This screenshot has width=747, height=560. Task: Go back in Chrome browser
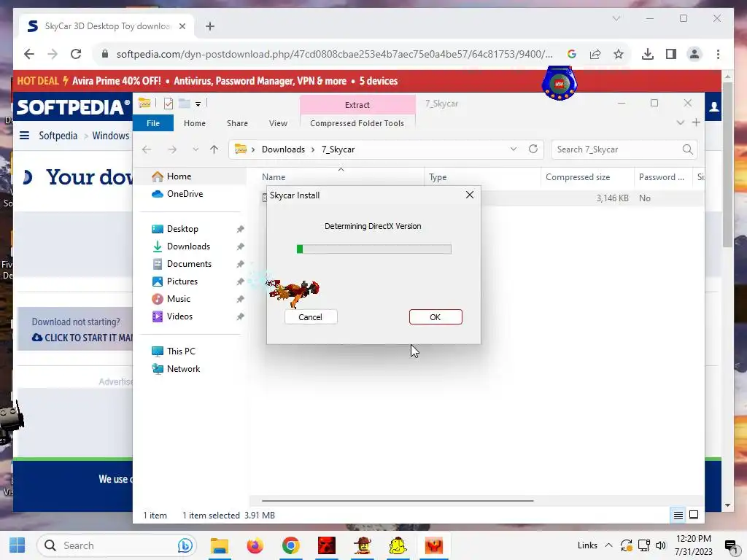point(29,54)
